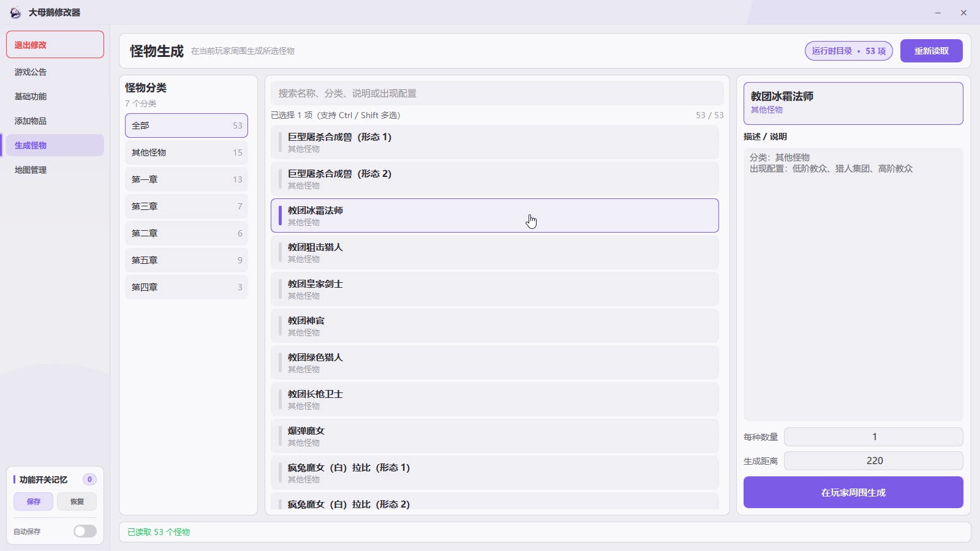Filter by the 第二章 category
This screenshot has width=980, height=551.
[x=187, y=233]
